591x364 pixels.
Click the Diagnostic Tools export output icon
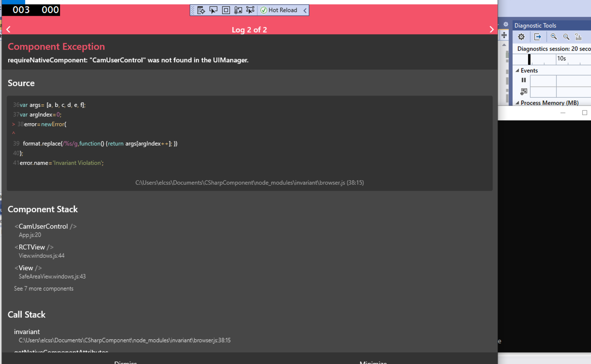point(537,37)
